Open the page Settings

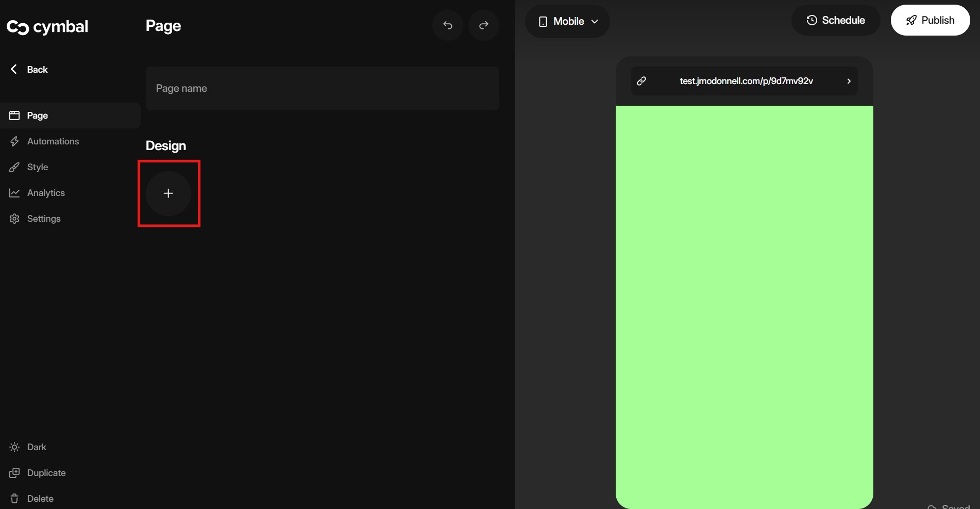[x=43, y=219]
